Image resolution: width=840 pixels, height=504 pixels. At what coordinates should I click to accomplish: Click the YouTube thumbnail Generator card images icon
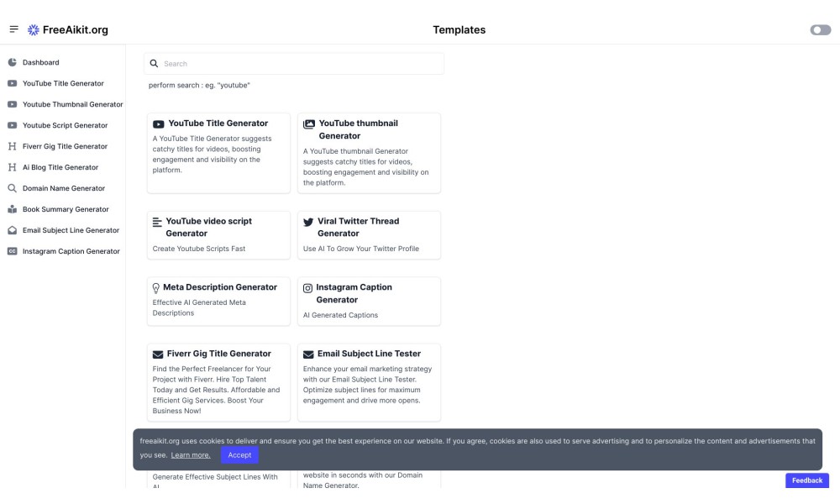(x=309, y=124)
